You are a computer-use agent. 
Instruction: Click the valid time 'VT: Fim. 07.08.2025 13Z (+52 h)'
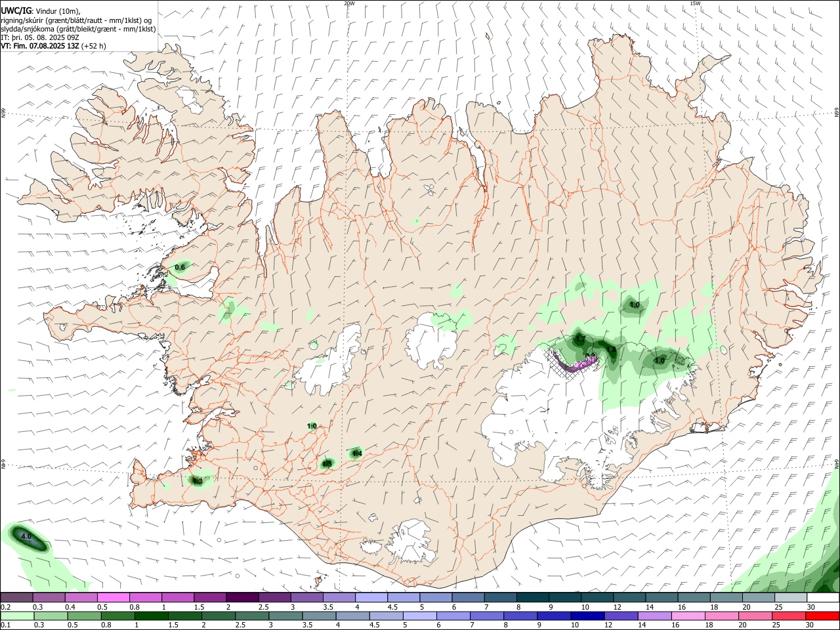coord(53,46)
